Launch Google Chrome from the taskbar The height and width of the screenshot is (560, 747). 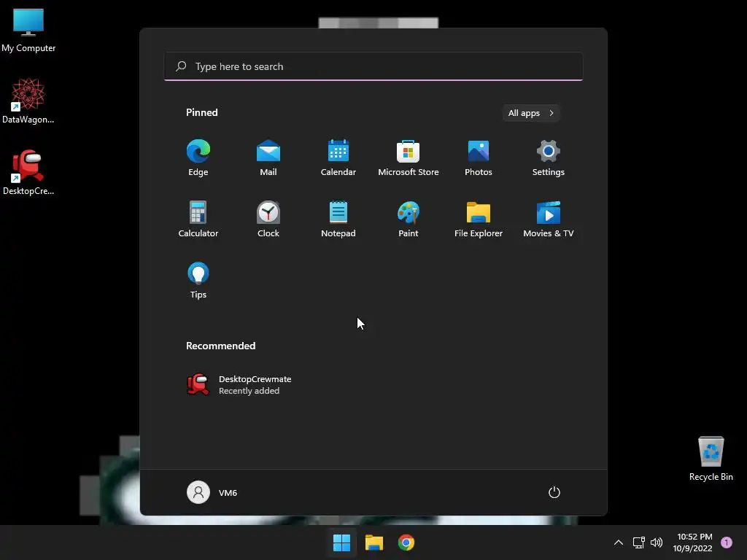click(x=406, y=542)
